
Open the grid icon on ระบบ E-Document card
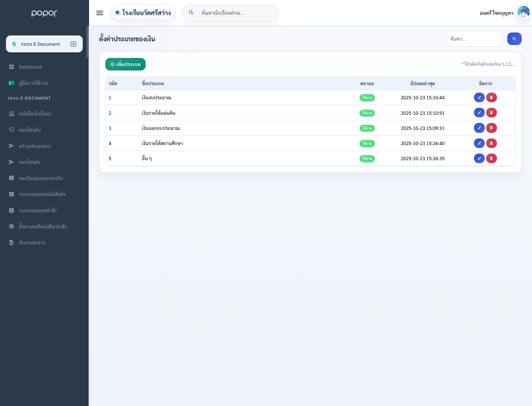pos(74,44)
